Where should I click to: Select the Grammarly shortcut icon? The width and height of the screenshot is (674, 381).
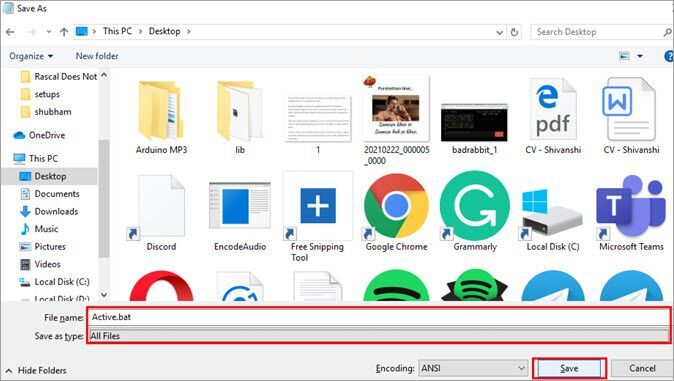(474, 206)
